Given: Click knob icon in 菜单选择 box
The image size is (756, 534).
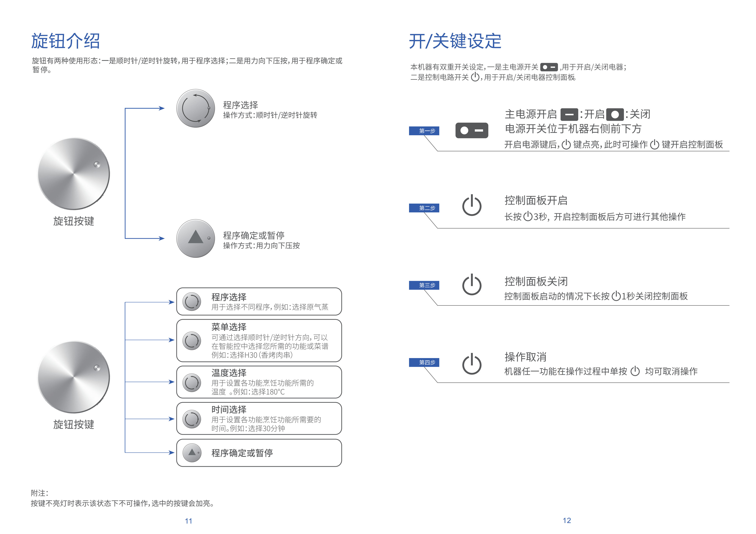Looking at the screenshot, I should 192,341.
